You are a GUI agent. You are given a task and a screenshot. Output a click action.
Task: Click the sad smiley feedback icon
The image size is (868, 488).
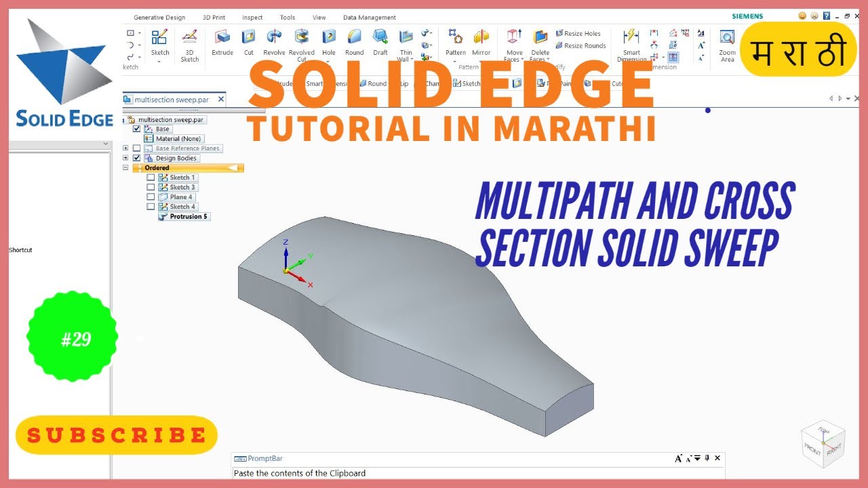(x=814, y=16)
